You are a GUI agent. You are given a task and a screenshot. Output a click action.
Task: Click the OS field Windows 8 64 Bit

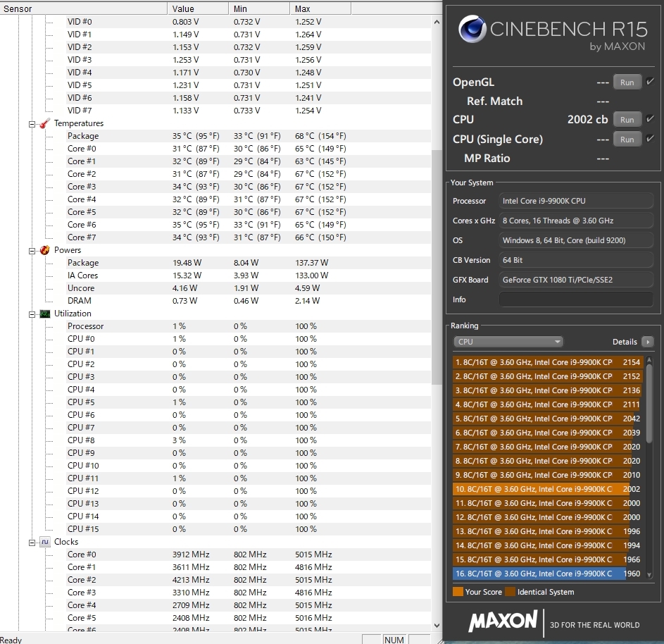(576, 240)
